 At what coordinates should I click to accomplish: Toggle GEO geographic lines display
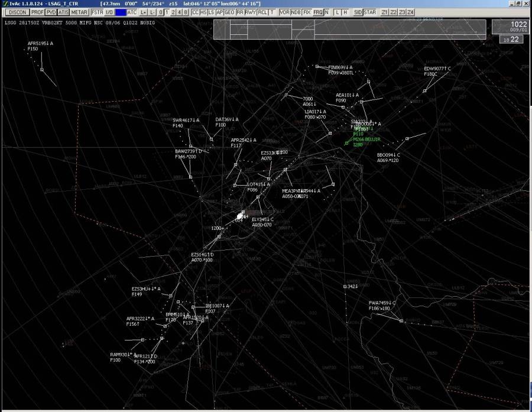click(229, 12)
